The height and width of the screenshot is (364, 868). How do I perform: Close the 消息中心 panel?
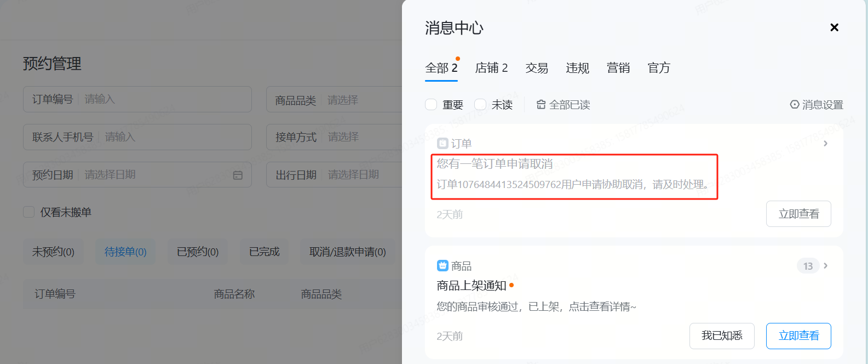(834, 27)
